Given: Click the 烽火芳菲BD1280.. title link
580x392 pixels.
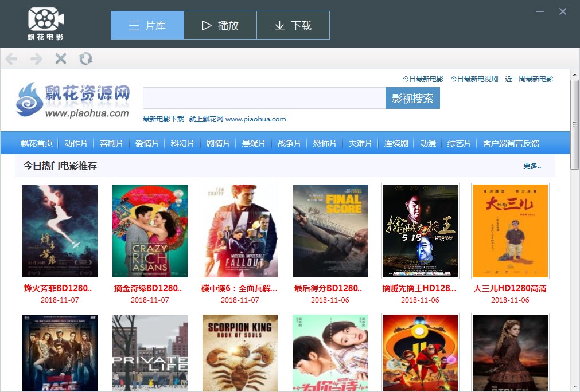Looking at the screenshot, I should (x=58, y=288).
